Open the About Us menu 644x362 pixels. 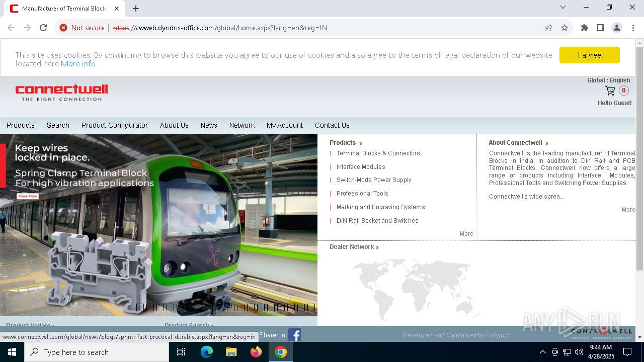click(x=174, y=125)
